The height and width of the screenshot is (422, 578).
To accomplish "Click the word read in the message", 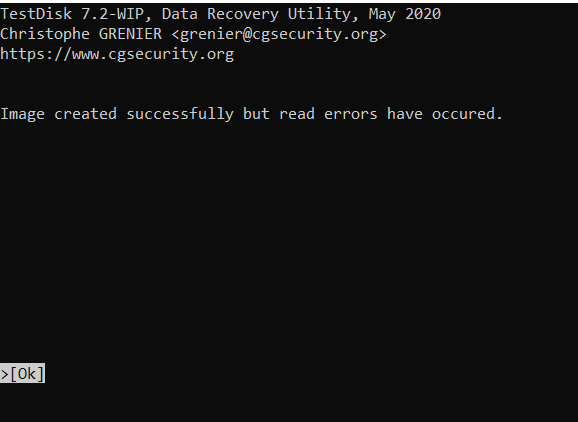I will click(x=297, y=114).
